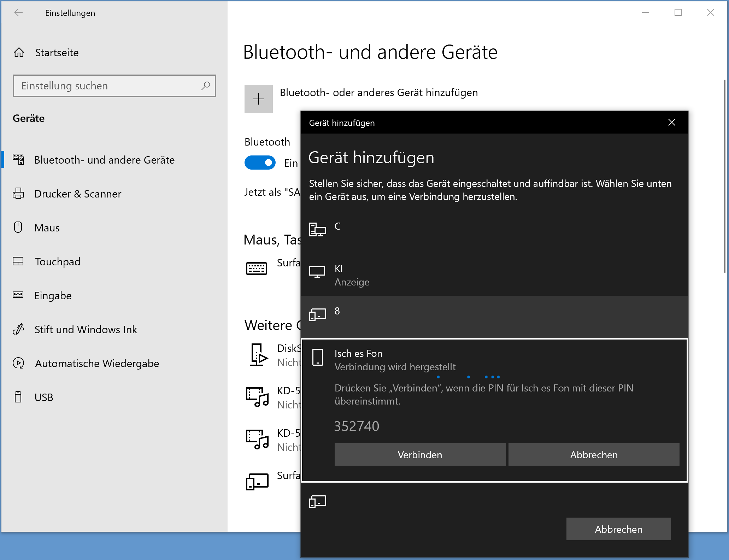Open the USB settings section
This screenshot has width=729, height=560.
click(x=44, y=397)
